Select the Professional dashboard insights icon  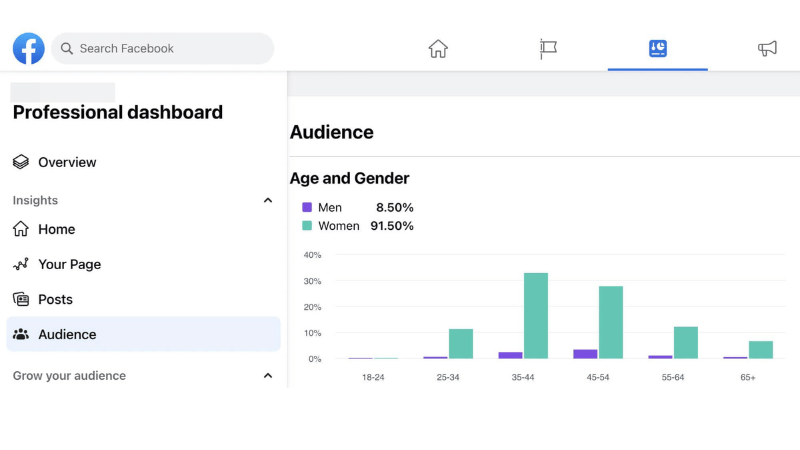click(x=657, y=48)
